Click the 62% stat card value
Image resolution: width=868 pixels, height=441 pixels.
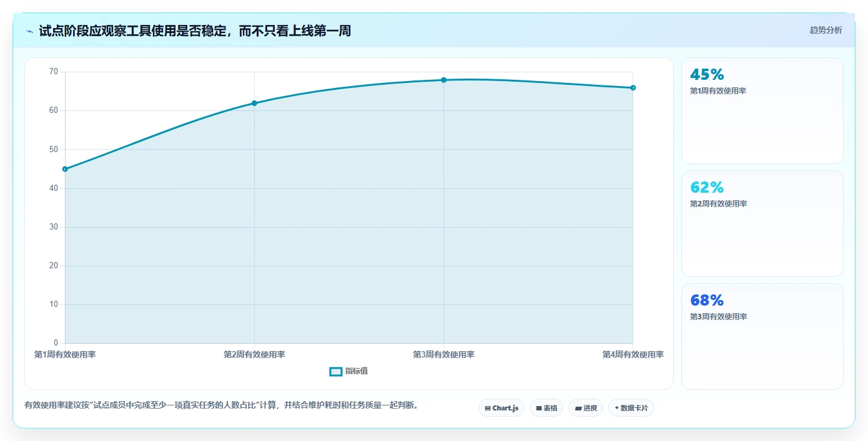coord(707,188)
